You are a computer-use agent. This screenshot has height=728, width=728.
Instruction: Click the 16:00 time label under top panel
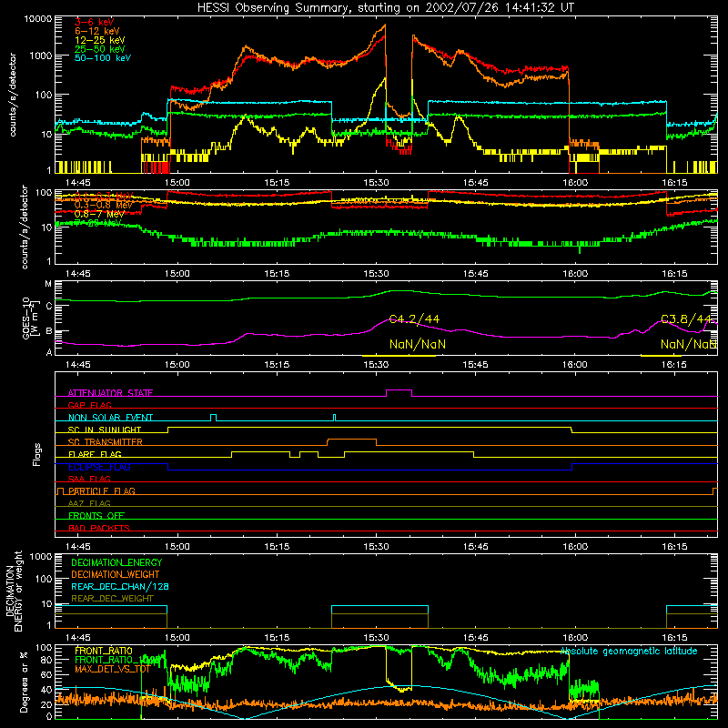point(575,183)
